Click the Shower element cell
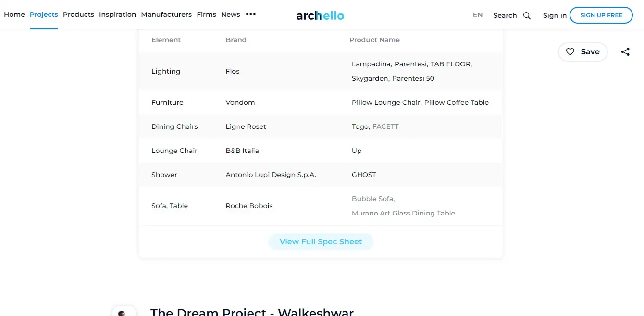The width and height of the screenshot is (644, 316). pos(164,175)
